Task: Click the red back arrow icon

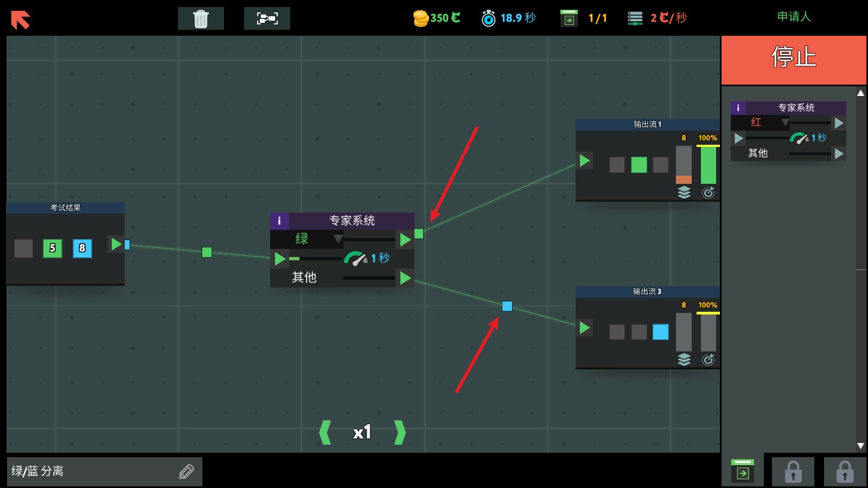Action: pos(21,20)
